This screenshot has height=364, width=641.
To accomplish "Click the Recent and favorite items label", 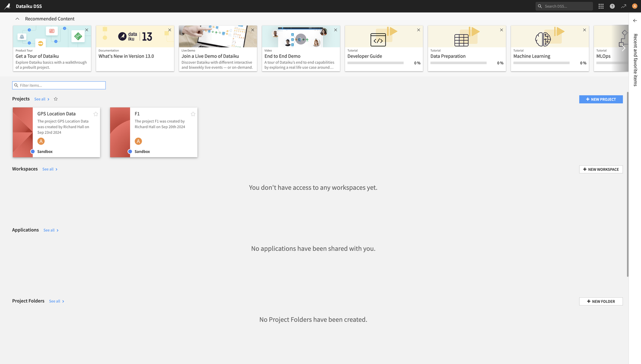I will 635,60.
